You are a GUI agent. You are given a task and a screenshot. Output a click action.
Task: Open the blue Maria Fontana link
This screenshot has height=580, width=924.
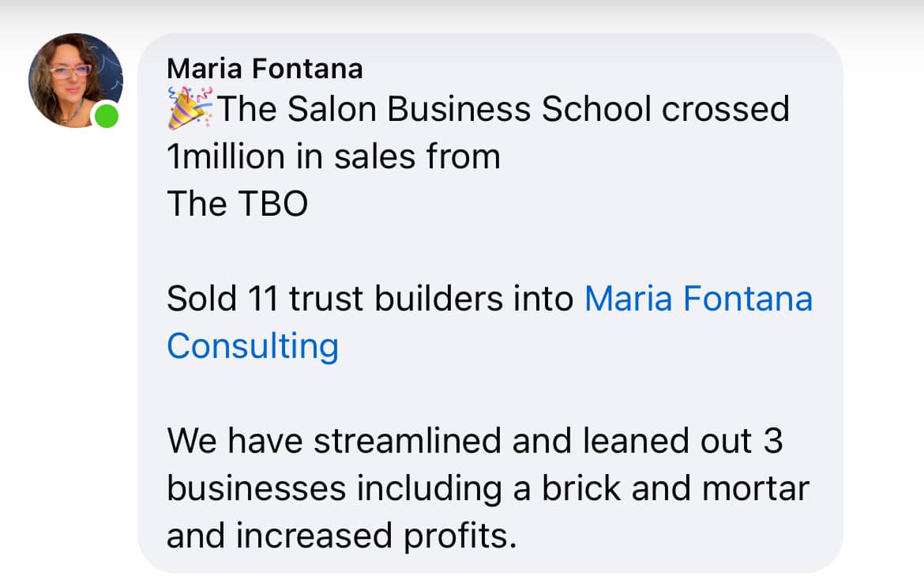698,299
